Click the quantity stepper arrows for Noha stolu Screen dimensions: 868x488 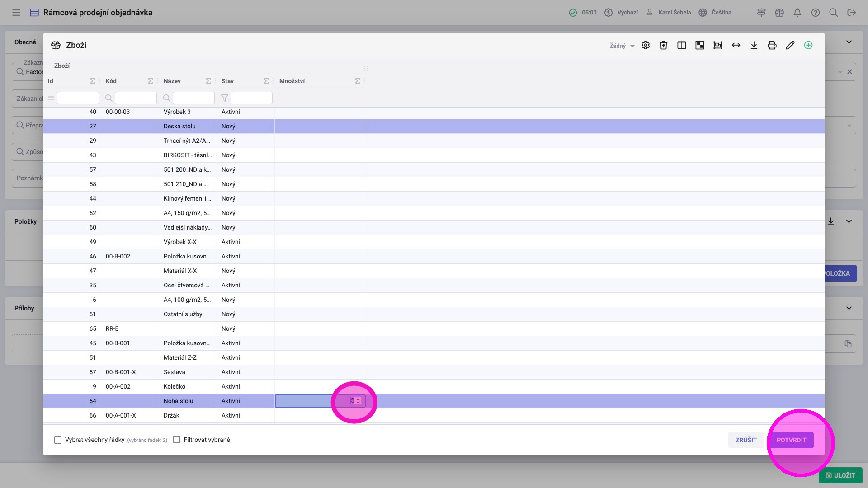358,401
